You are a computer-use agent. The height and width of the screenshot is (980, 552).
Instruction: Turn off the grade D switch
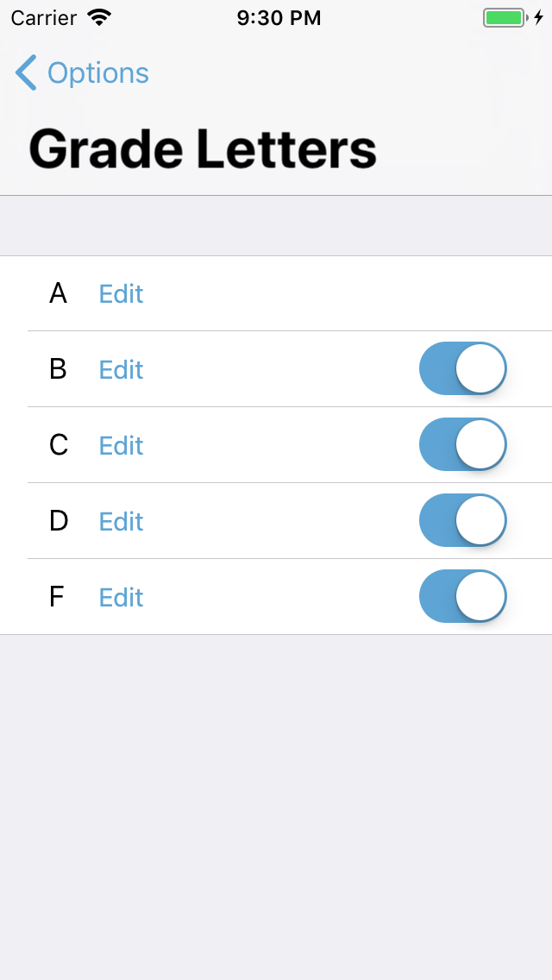click(462, 520)
